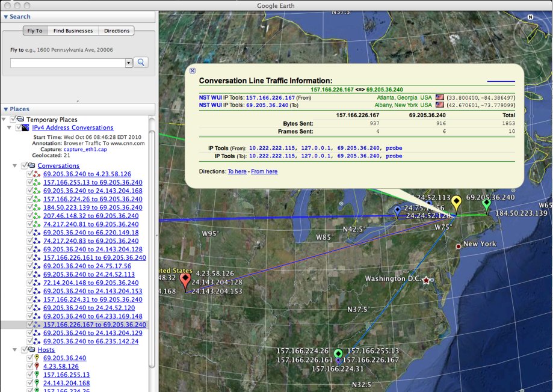The width and height of the screenshot is (553, 392).
Task: Click the search magnifier button
Action: pyautogui.click(x=141, y=63)
